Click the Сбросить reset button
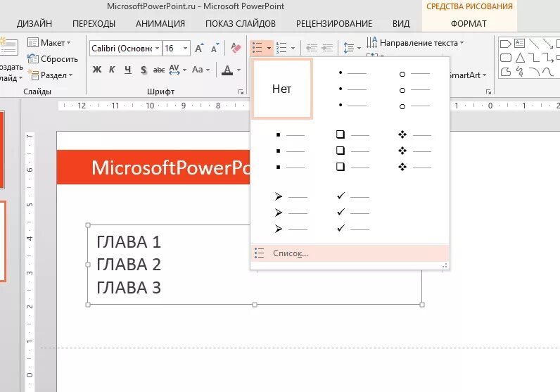Image resolution: width=560 pixels, height=392 pixels. pyautogui.click(x=53, y=59)
